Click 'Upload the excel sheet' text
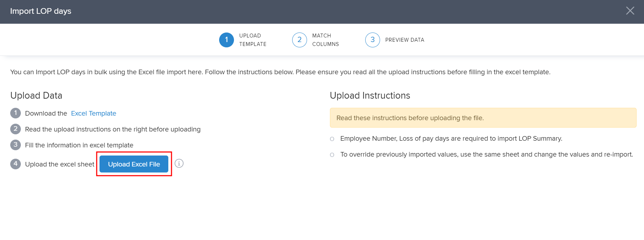The image size is (644, 240). [x=60, y=164]
